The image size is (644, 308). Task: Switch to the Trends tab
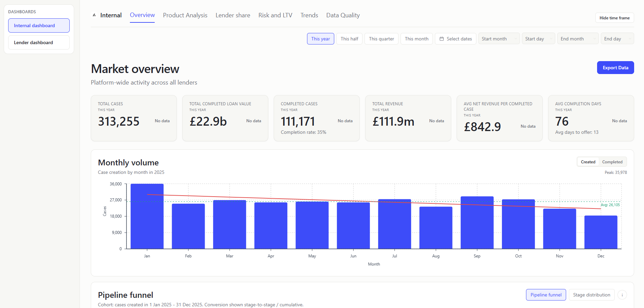309,15
